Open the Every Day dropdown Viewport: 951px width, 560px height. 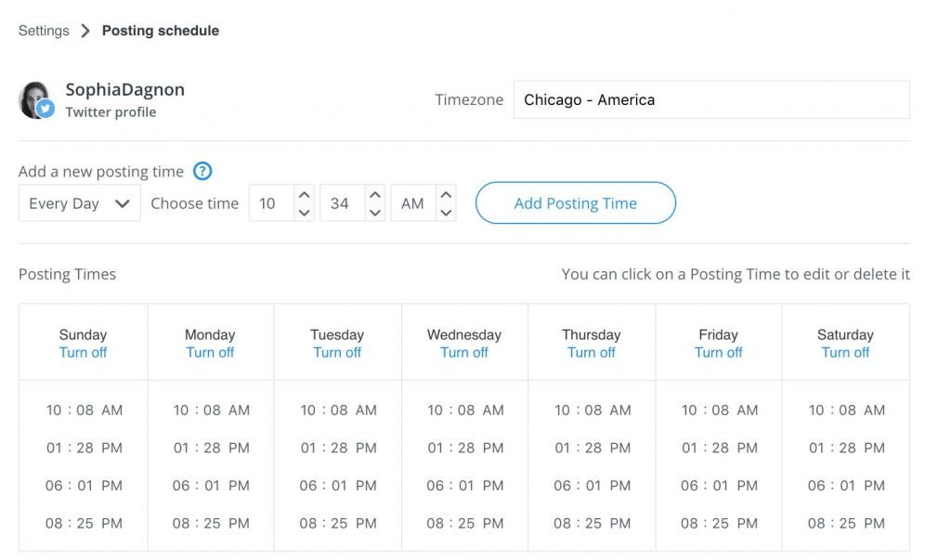coord(79,203)
